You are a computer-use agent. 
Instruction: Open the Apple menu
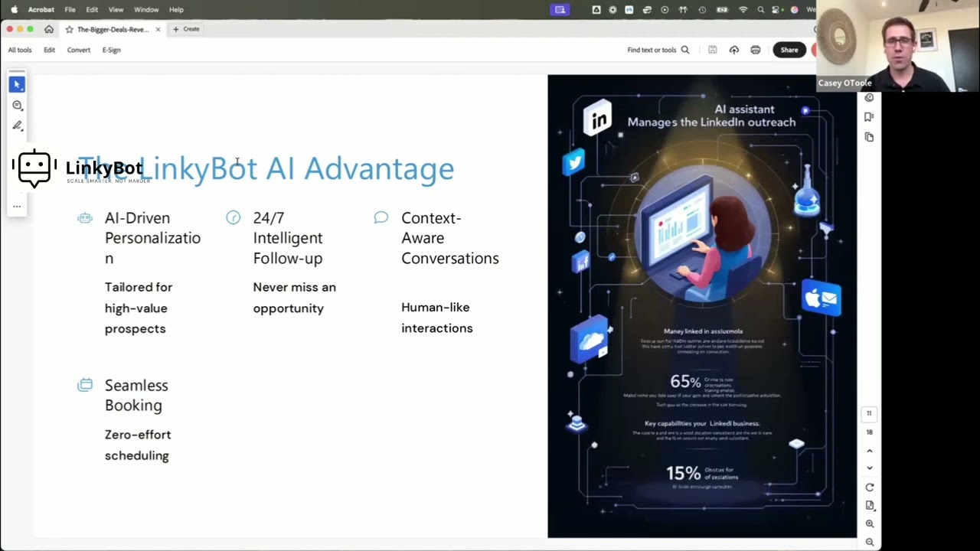pyautogui.click(x=14, y=10)
